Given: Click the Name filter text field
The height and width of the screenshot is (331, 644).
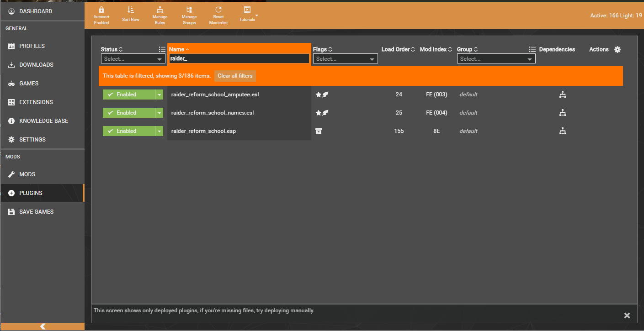Looking at the screenshot, I should coord(239,58).
